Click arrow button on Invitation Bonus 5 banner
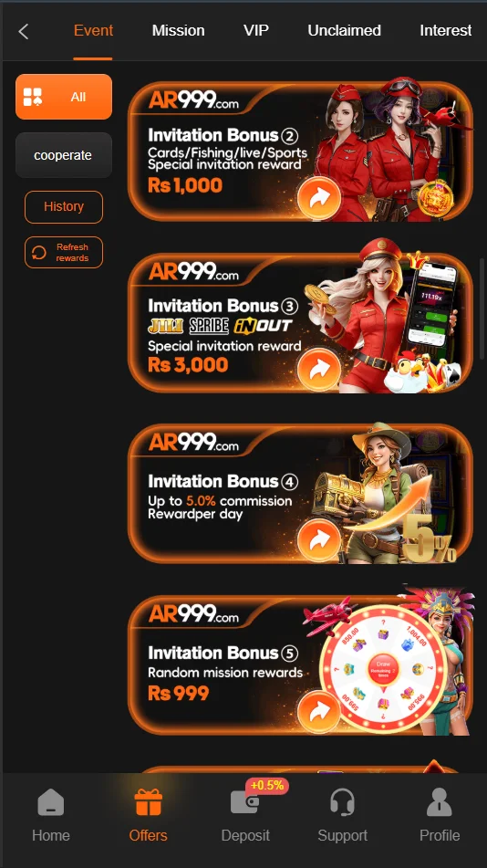The height and width of the screenshot is (868, 487). pyautogui.click(x=319, y=712)
